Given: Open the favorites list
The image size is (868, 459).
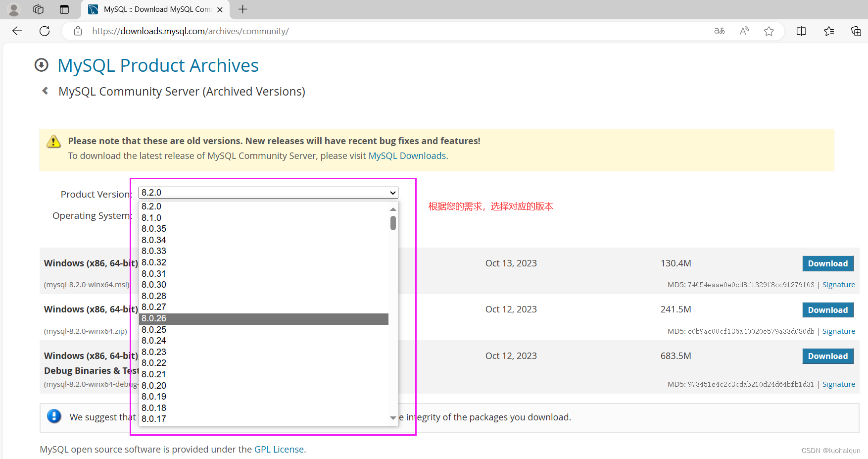Looking at the screenshot, I should pos(829,31).
